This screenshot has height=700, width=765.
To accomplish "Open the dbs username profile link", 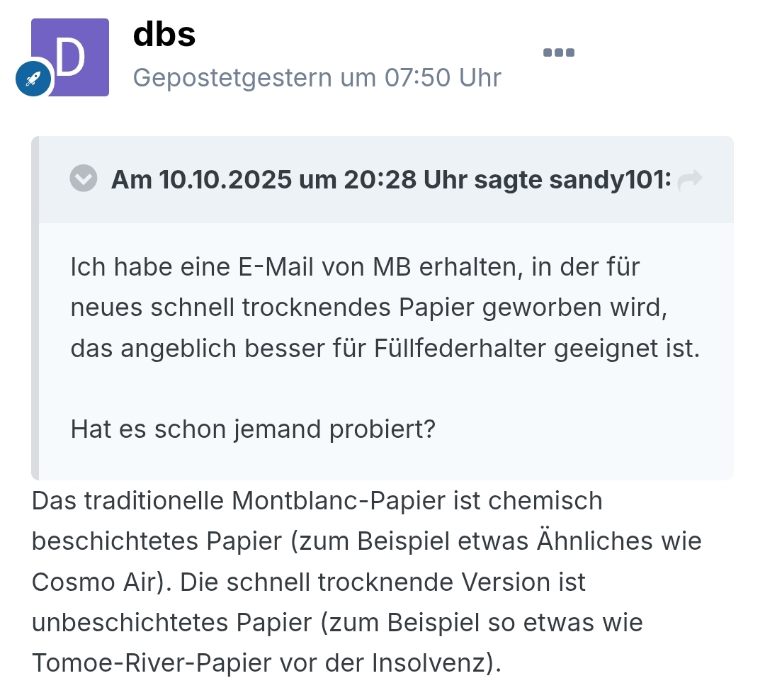I will pyautogui.click(x=164, y=35).
